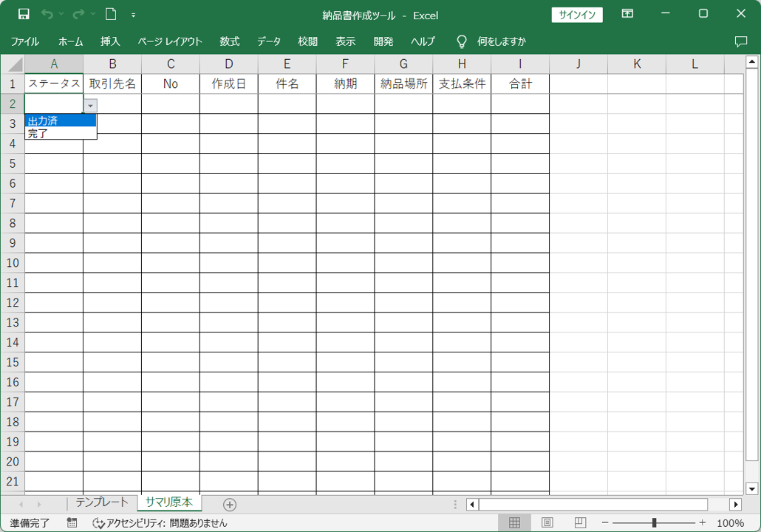Click the dropdown arrow on cell A2
This screenshot has height=532, width=761.
click(x=90, y=106)
